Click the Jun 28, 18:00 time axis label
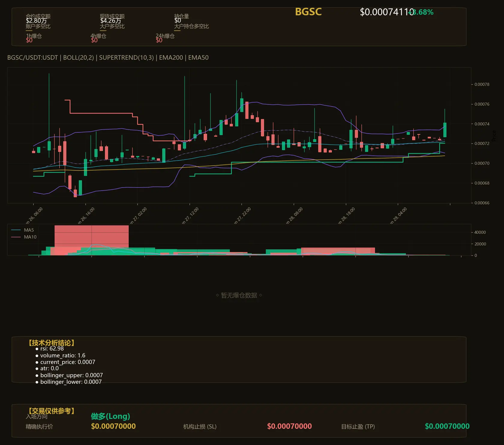Image resolution: width=504 pixels, height=445 pixels. click(x=346, y=216)
